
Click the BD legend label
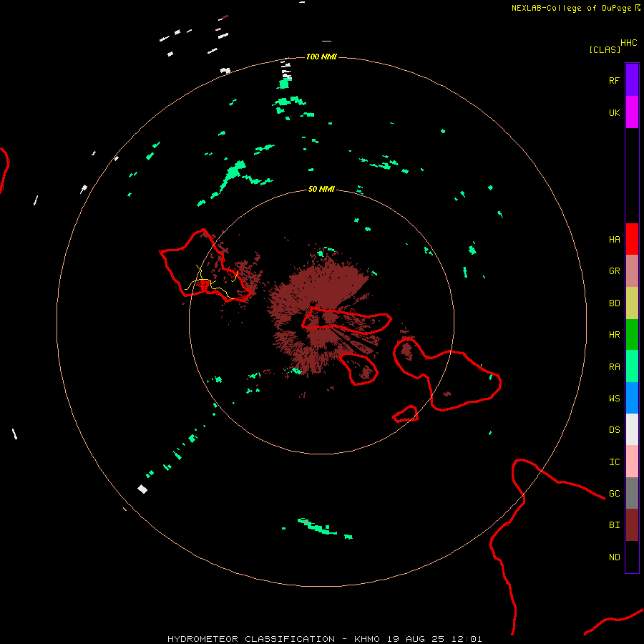point(614,303)
